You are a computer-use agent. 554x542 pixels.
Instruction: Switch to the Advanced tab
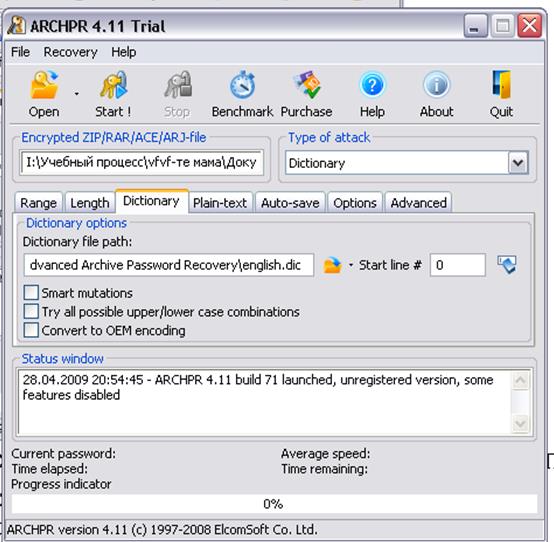pos(418,203)
